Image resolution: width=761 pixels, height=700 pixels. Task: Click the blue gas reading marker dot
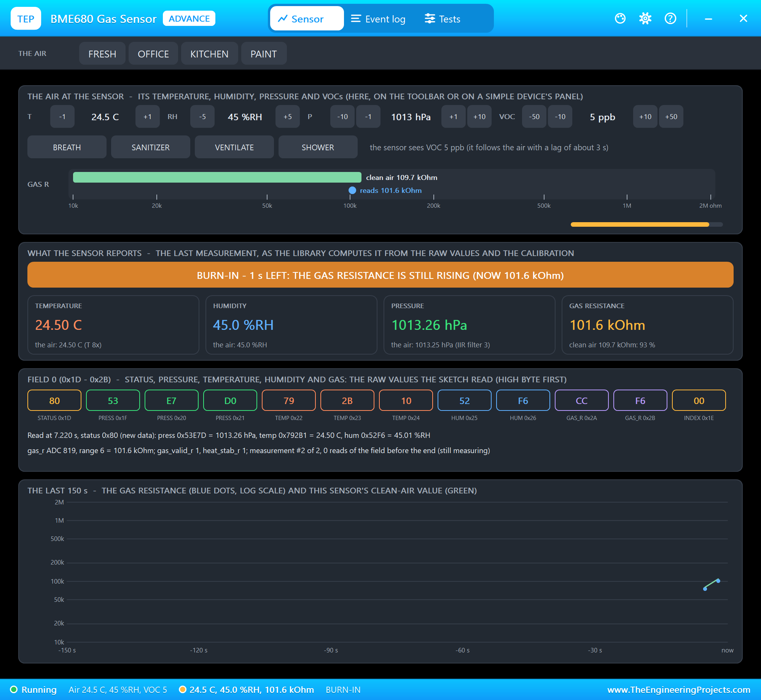[352, 190]
